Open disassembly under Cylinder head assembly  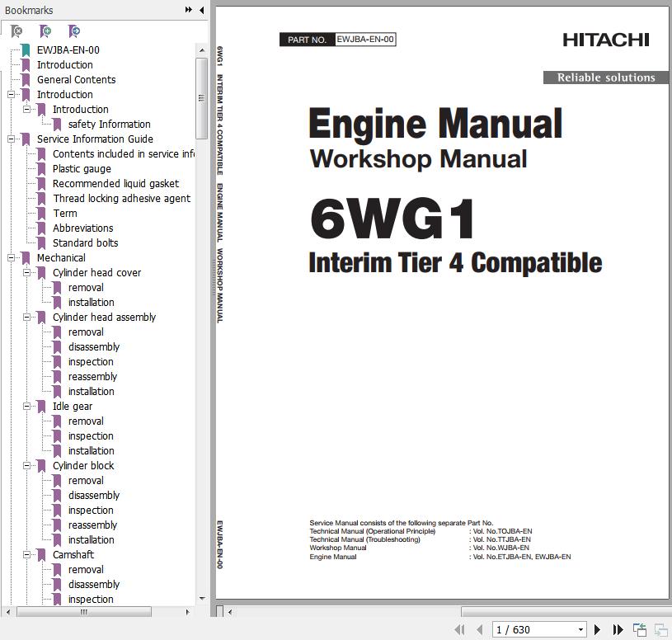(x=94, y=346)
